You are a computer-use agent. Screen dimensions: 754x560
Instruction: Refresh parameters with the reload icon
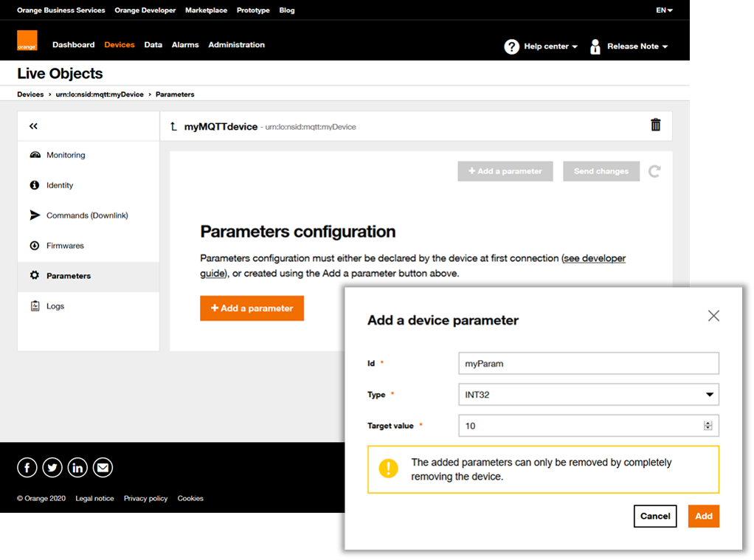click(x=654, y=171)
